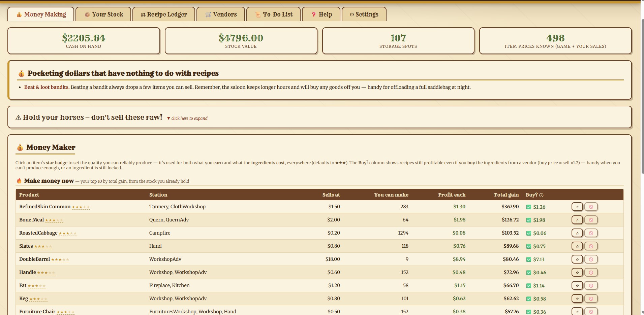Screen dimensions: 644x315
Task: Expand the 'Hold your horses' section
Action: [187, 118]
